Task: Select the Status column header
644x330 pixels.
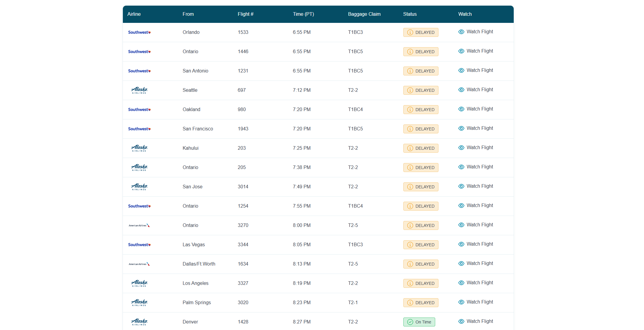Action: pos(410,14)
